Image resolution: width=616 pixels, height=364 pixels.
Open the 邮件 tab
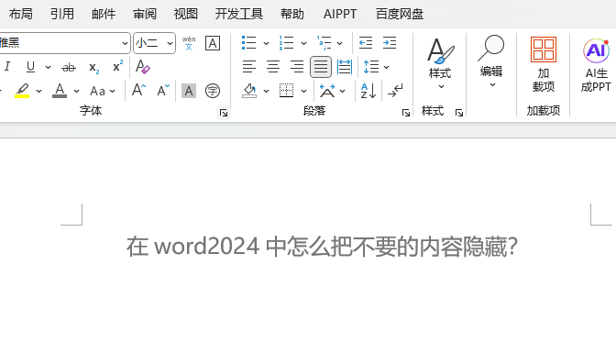point(104,14)
